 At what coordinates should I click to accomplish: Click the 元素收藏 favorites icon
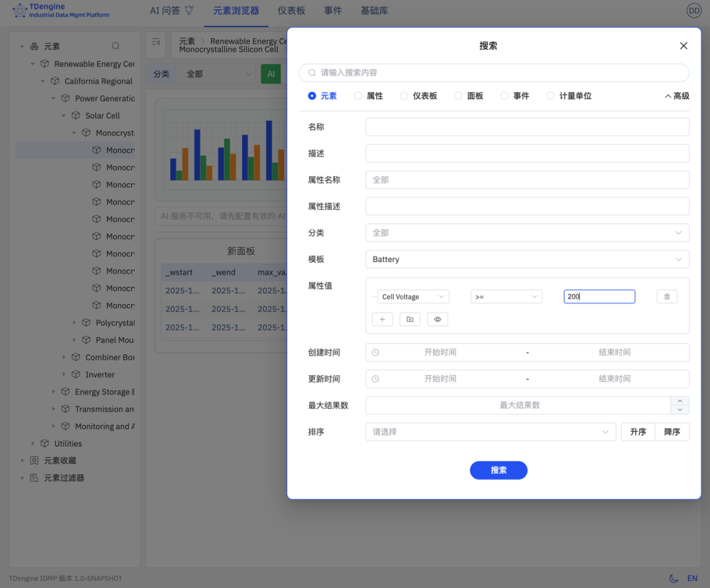34,461
